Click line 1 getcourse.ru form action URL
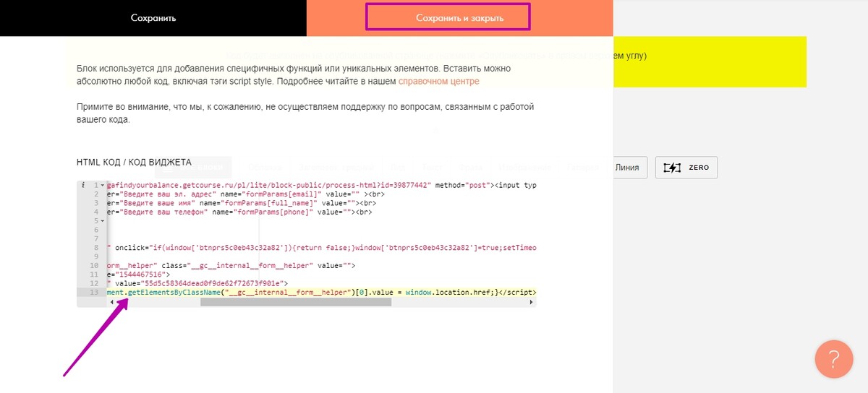This screenshot has height=393, width=868. click(322, 186)
